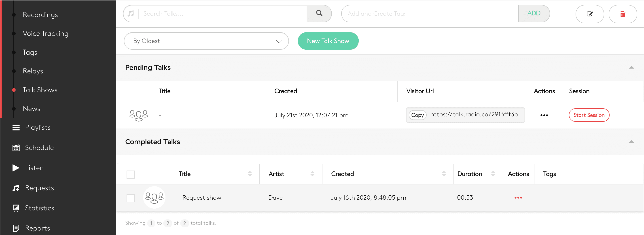Open the Relays sidebar item
Image resolution: width=644 pixels, height=235 pixels.
click(33, 71)
